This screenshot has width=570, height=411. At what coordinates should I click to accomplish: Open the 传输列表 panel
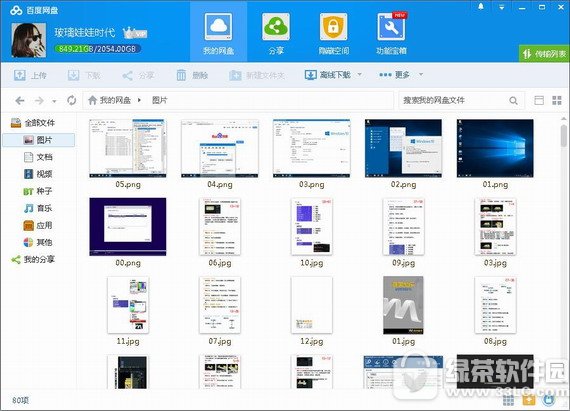(544, 54)
